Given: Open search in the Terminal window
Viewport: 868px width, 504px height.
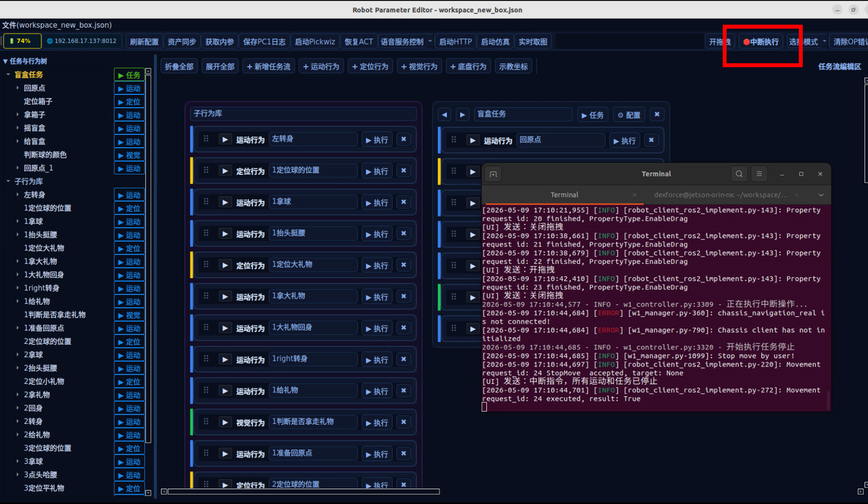Looking at the screenshot, I should (739, 174).
